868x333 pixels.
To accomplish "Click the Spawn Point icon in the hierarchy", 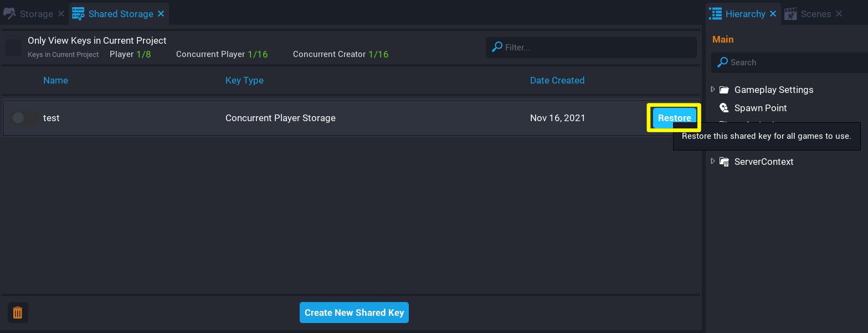I will (x=724, y=108).
